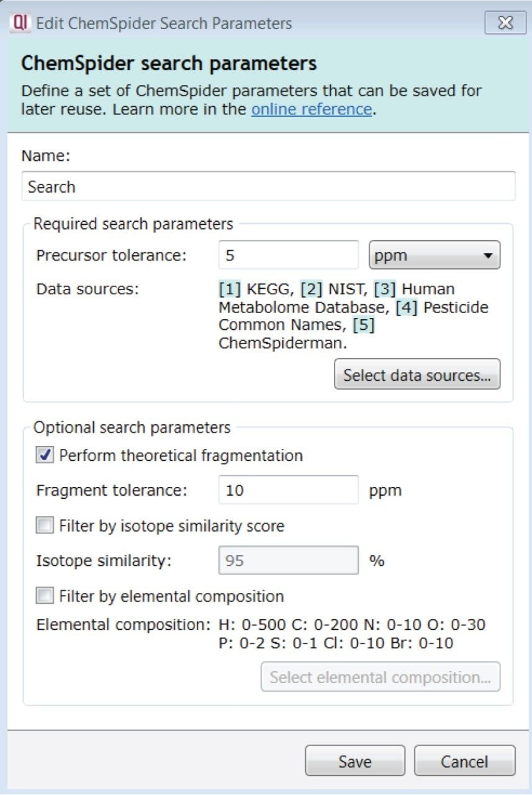
Task: Cancel editing the search parameters
Action: tap(464, 761)
